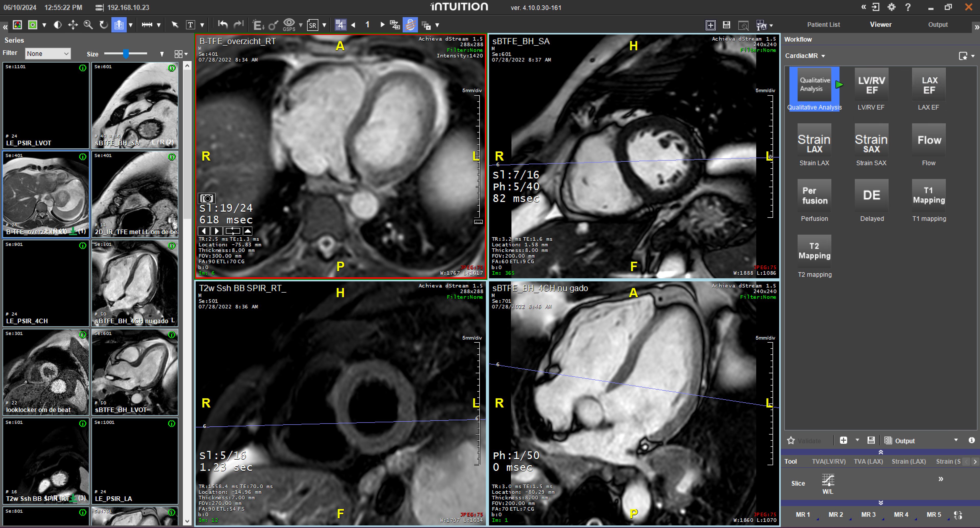The height and width of the screenshot is (528, 980).
Task: Launch the Strain SAX workflow
Action: click(871, 145)
